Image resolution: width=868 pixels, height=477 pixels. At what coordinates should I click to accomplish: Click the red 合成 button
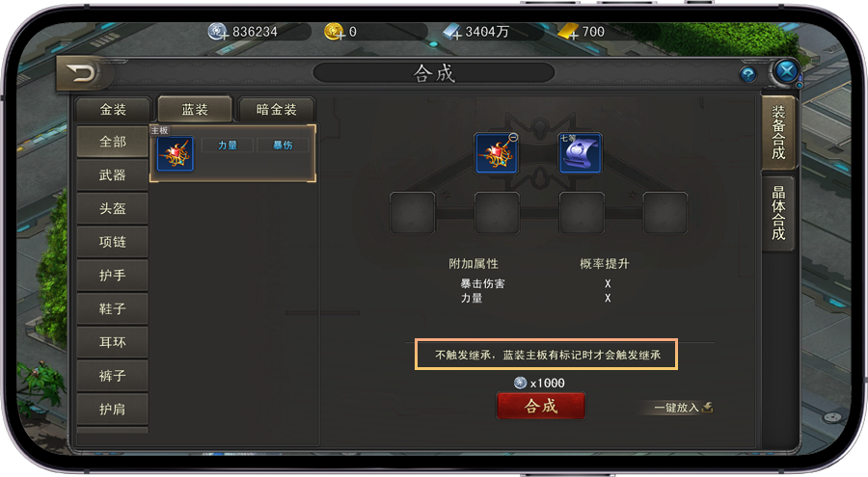541,406
